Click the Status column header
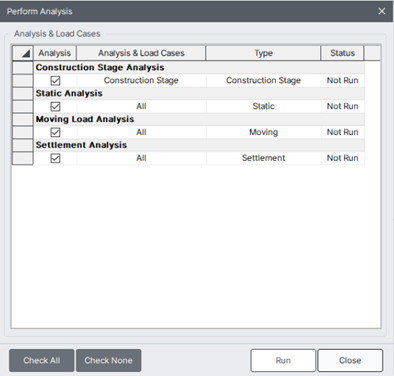Viewport: 394px width, 376px height. [342, 53]
